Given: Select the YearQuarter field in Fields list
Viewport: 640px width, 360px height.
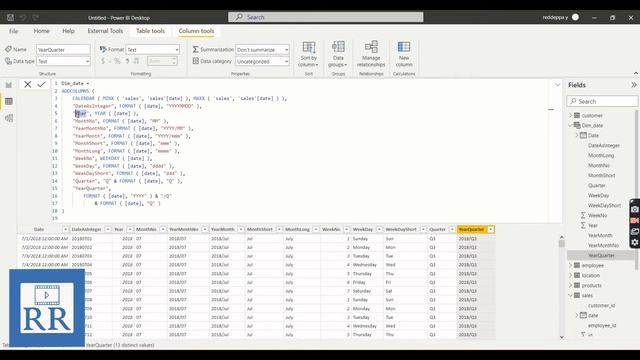Looking at the screenshot, I should click(x=601, y=256).
